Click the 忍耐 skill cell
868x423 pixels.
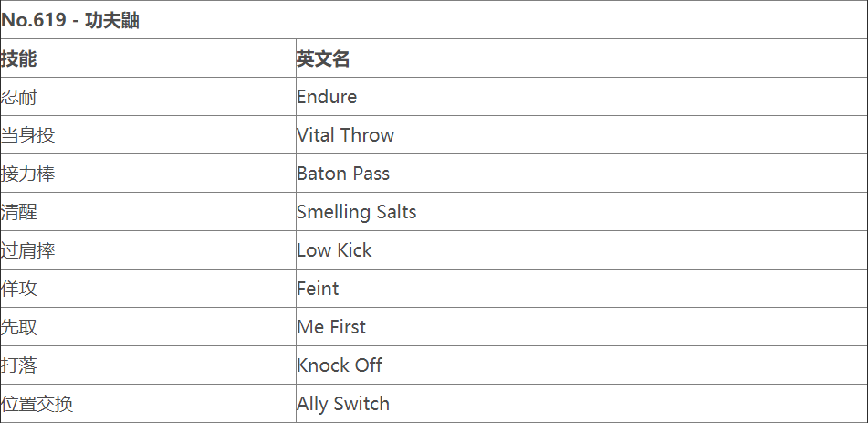tap(19, 97)
